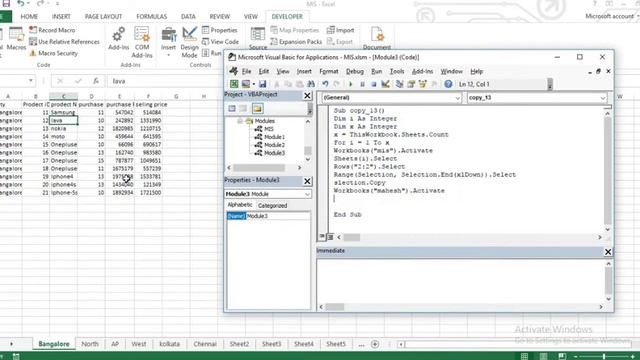
Task: Undo the last edit in the VBA toolbar
Action: (325, 84)
